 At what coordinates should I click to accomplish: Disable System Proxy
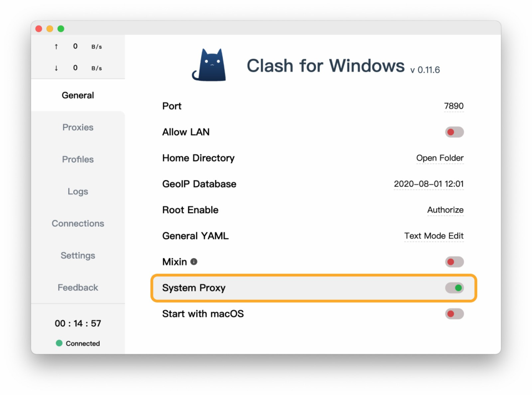tap(454, 288)
